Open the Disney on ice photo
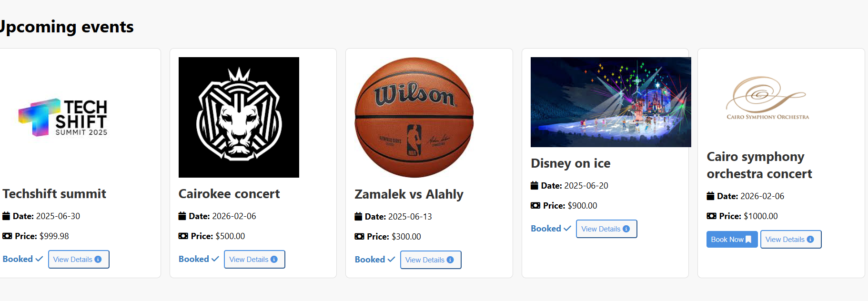 [x=611, y=102]
